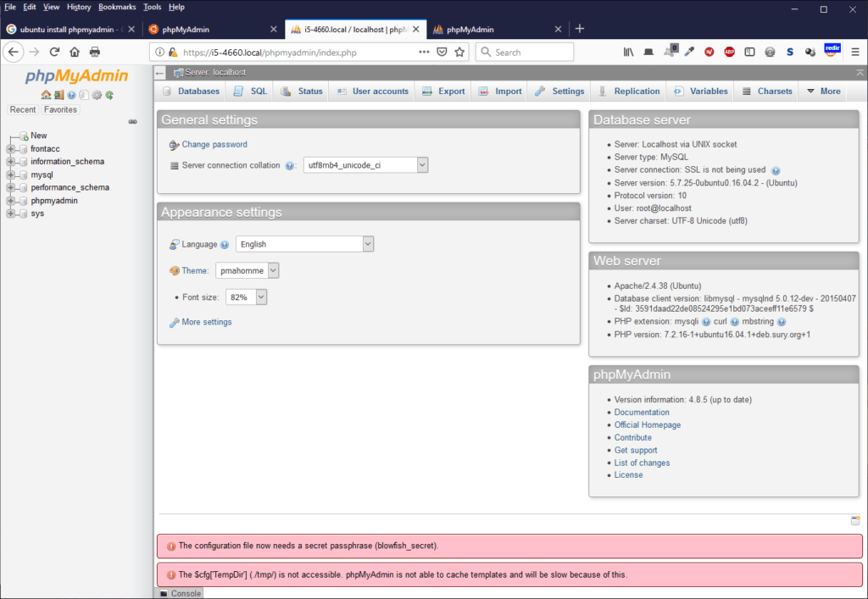Click the SSL help icon beside Server connection
This screenshot has width=868, height=599.
click(x=776, y=171)
